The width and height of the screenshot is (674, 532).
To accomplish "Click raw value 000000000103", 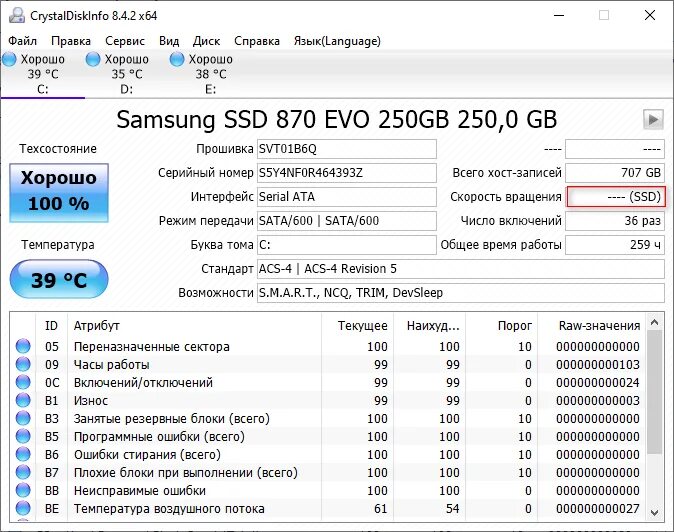I will click(x=597, y=364).
